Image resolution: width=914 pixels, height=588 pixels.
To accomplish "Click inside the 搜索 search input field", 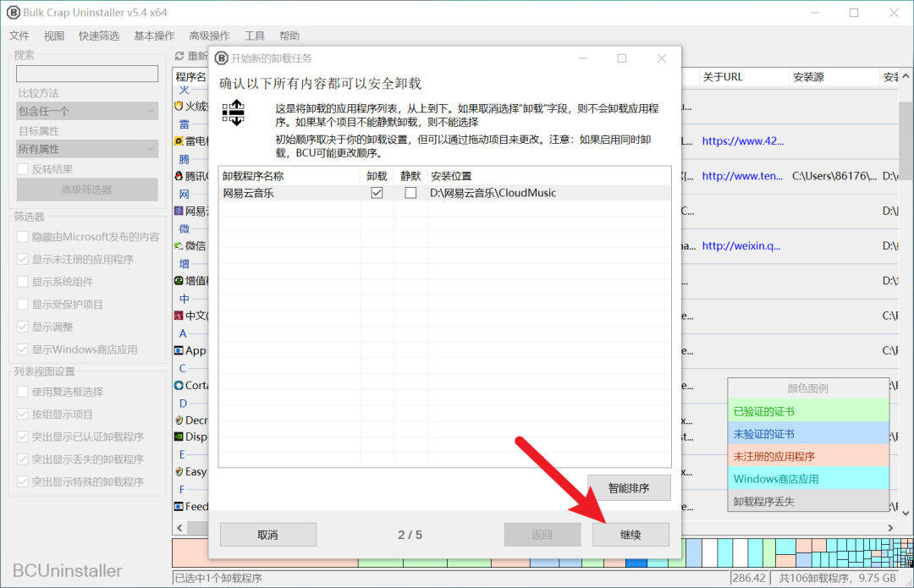I will pos(86,74).
